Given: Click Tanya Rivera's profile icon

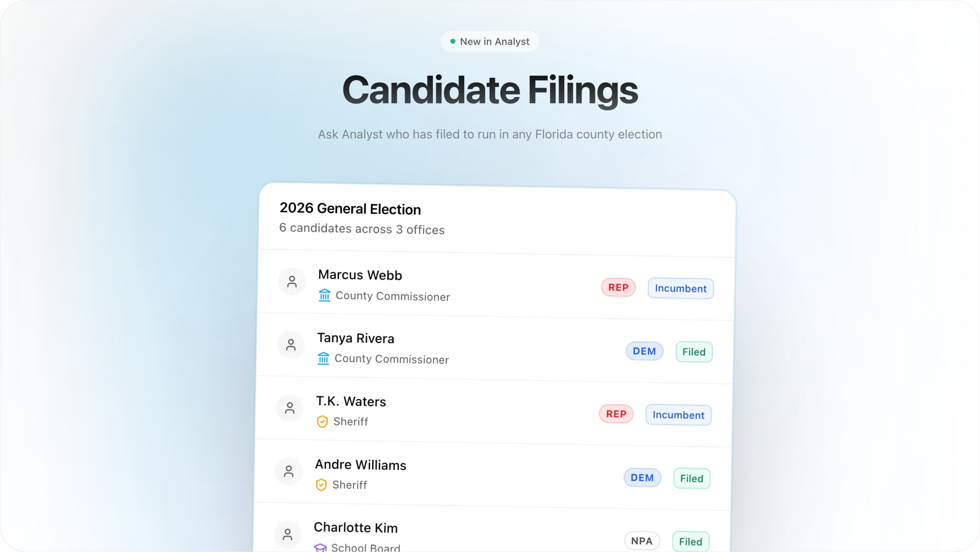Looking at the screenshot, I should coord(290,345).
